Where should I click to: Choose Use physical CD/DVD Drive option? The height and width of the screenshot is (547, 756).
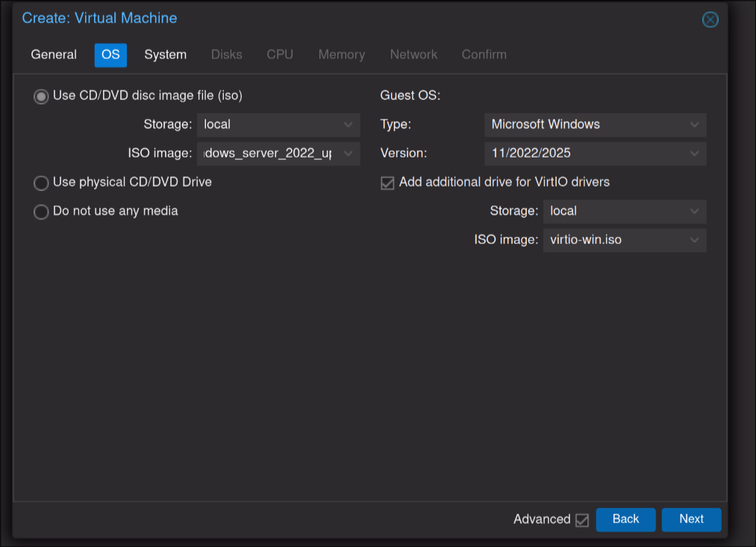click(x=41, y=183)
